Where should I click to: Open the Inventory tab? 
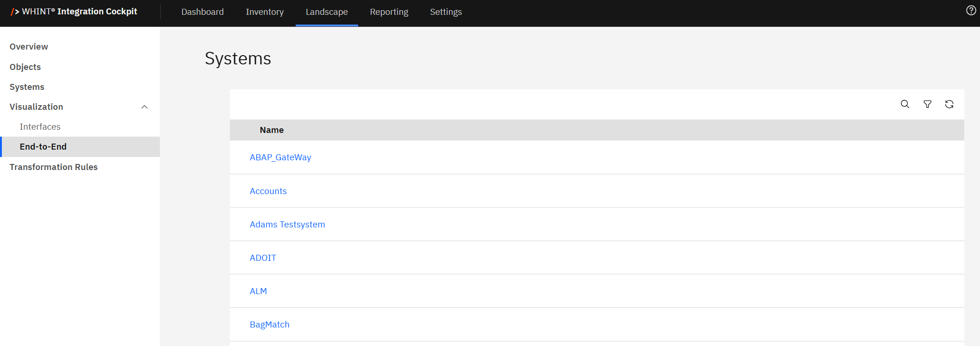pyautogui.click(x=265, y=12)
